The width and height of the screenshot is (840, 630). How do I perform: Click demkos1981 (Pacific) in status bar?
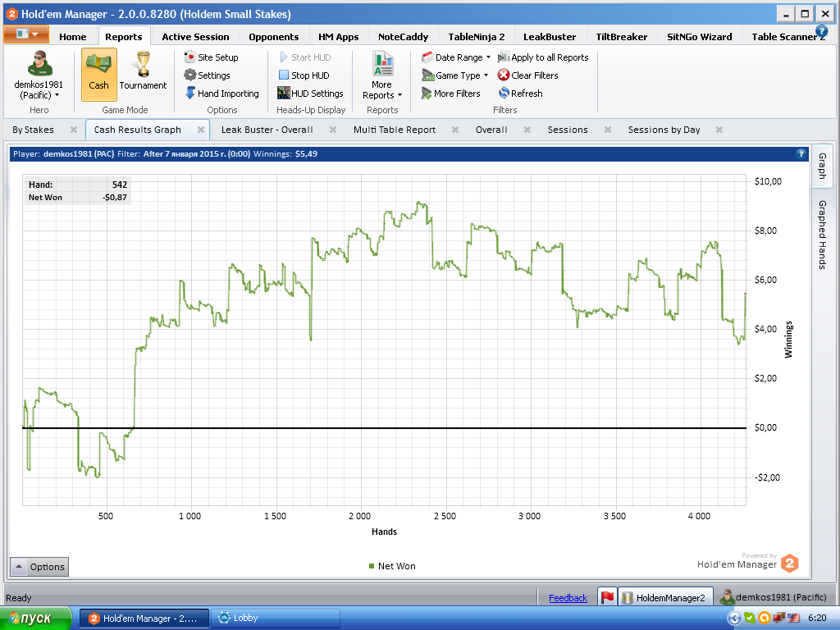point(774,597)
